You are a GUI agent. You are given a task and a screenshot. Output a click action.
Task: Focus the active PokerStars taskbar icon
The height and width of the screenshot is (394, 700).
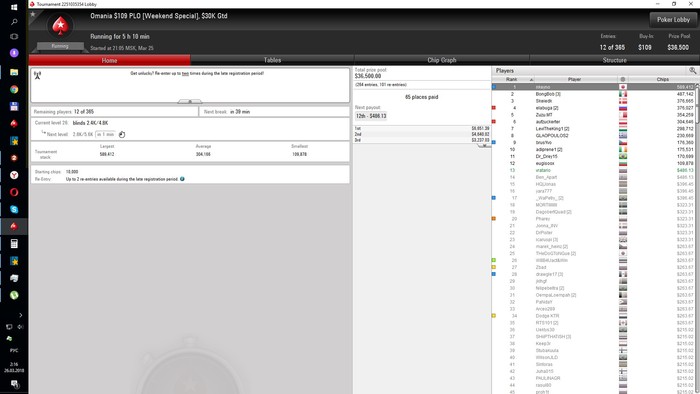click(x=14, y=226)
